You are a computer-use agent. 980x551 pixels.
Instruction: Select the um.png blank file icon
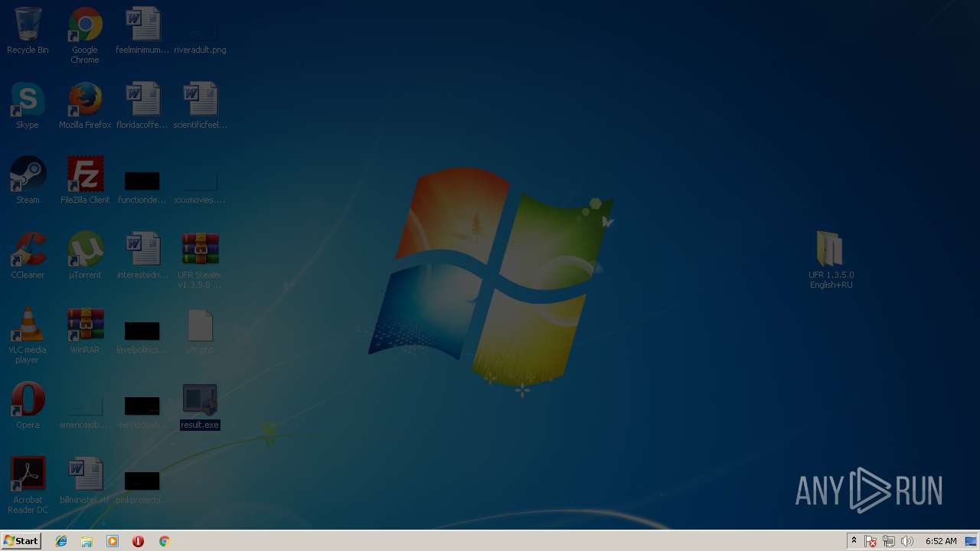200,331
